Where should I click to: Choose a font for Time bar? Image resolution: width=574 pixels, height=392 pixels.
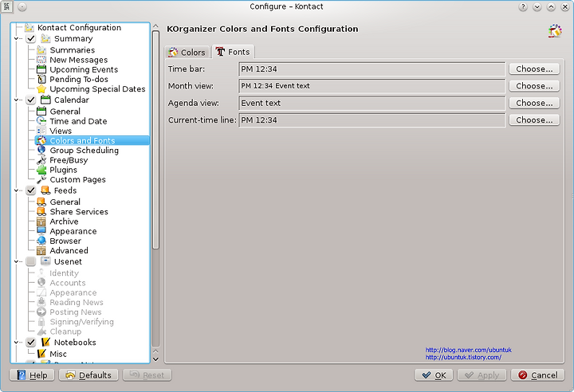click(534, 69)
